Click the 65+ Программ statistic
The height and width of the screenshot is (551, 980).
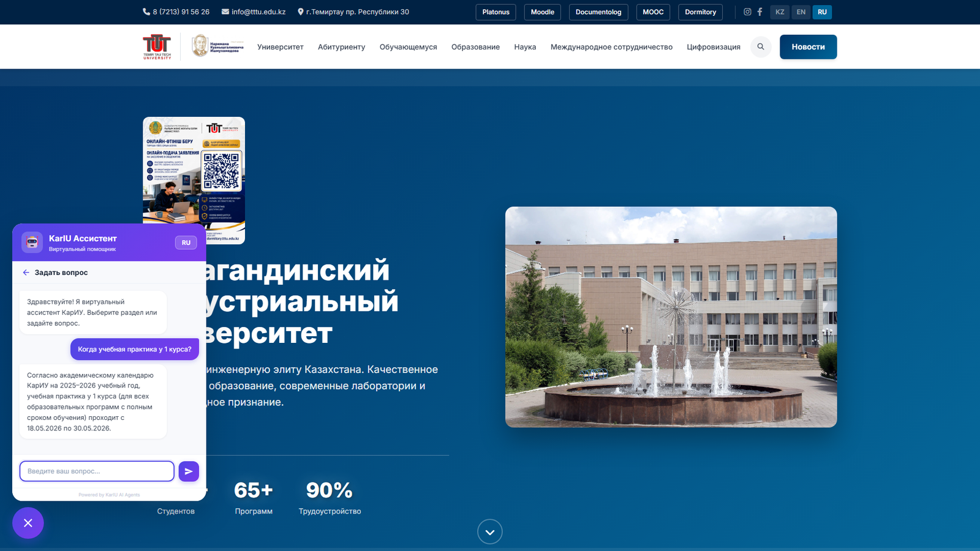[x=254, y=498]
